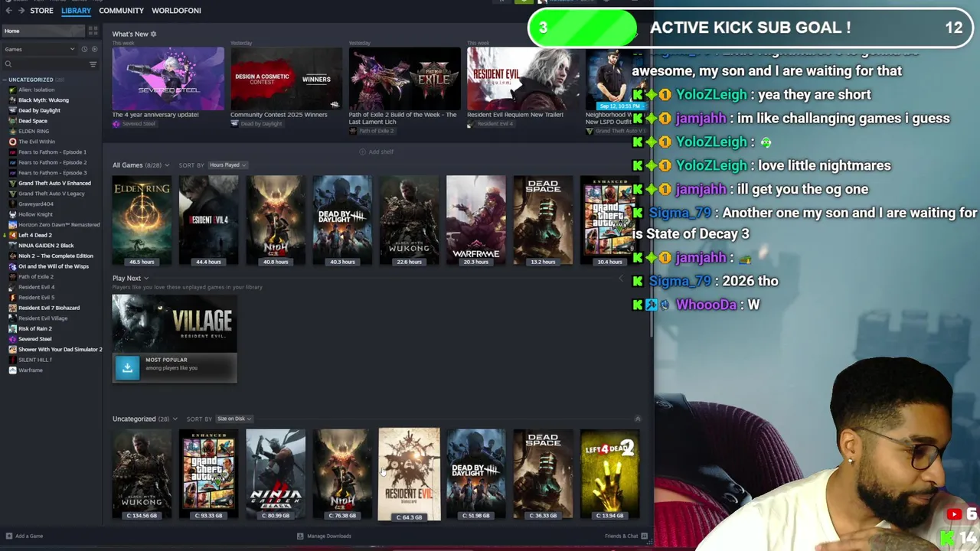Viewport: 980px width, 551px height.
Task: Click the NINJA GAIDEN 2 Black sidebar icon
Action: coord(12,246)
